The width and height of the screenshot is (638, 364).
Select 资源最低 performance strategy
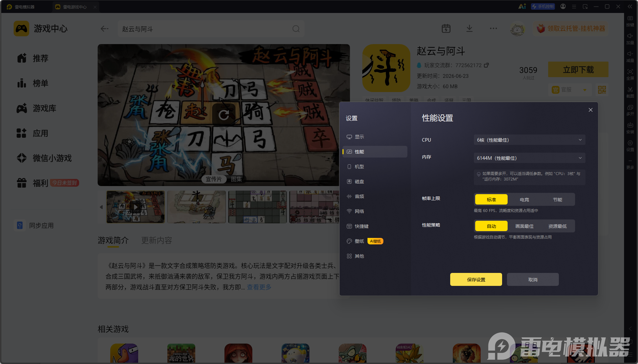(x=557, y=226)
